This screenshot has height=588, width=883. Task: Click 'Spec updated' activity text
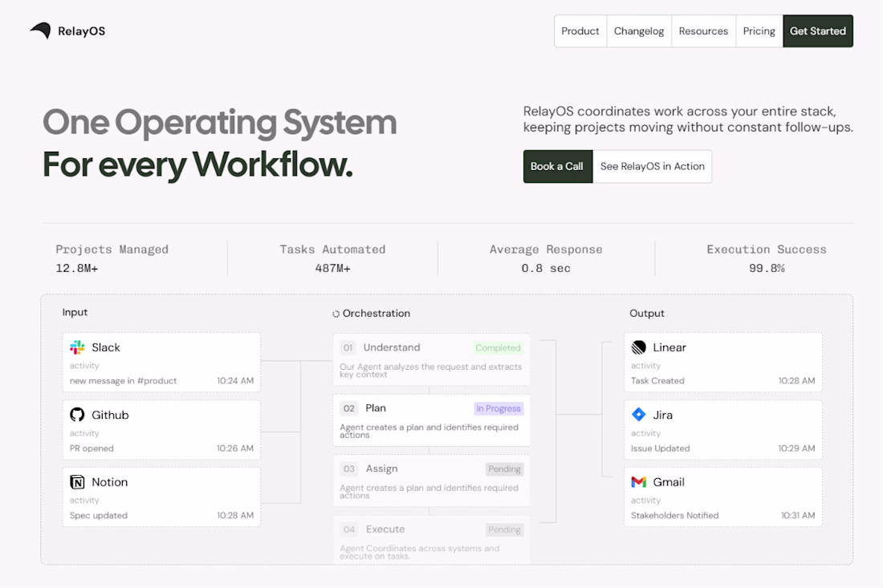click(x=99, y=516)
